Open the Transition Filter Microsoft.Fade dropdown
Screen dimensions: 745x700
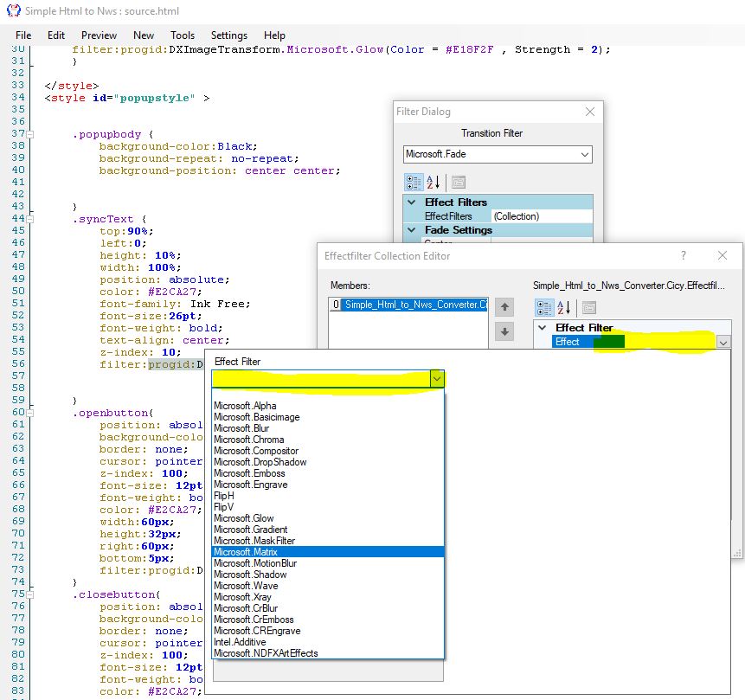click(584, 155)
